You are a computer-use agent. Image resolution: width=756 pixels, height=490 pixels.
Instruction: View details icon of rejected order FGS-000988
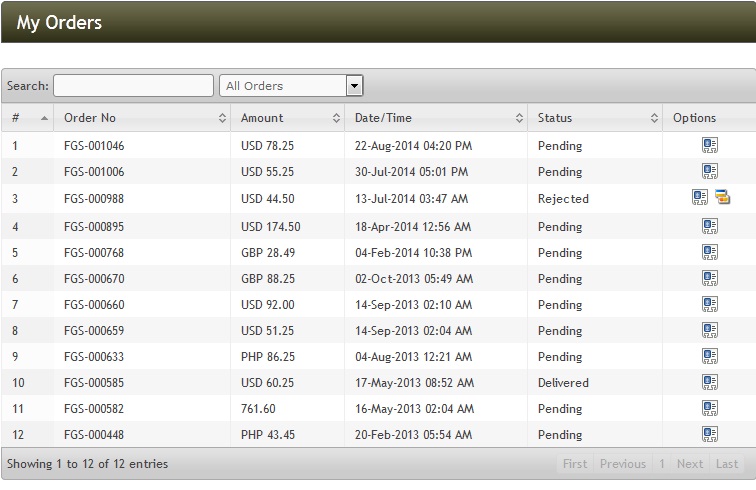click(x=700, y=197)
